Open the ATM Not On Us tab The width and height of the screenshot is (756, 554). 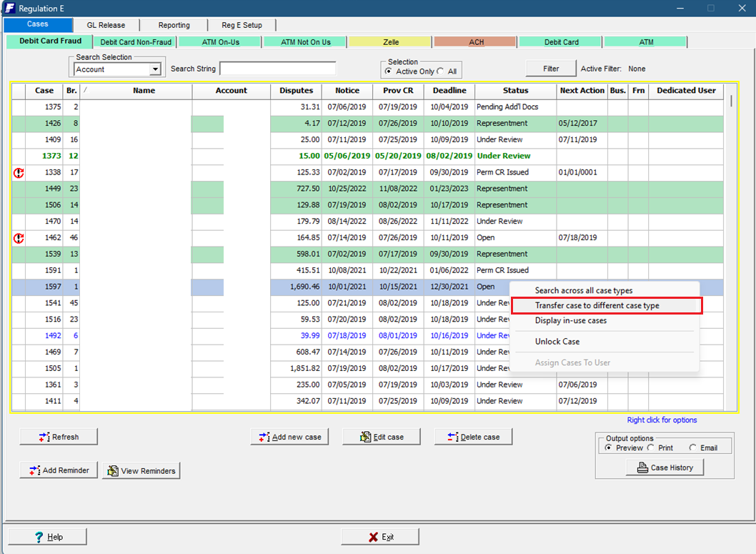306,42
